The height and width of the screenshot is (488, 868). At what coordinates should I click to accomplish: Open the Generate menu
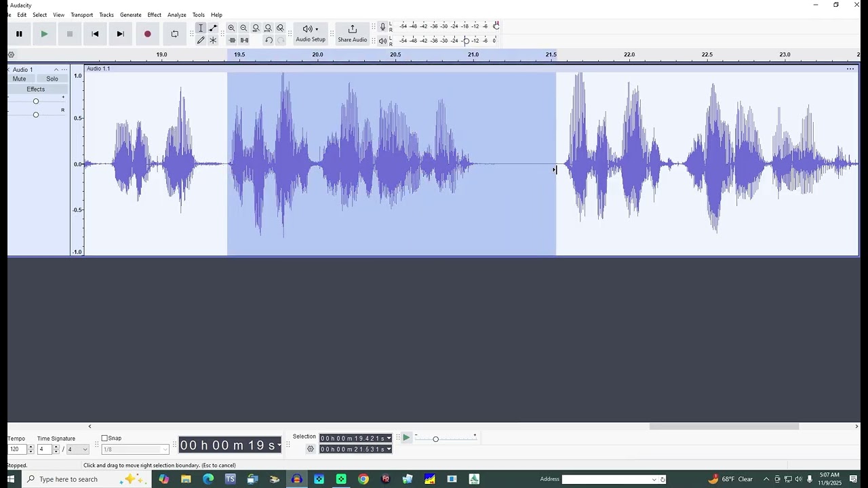tap(131, 15)
